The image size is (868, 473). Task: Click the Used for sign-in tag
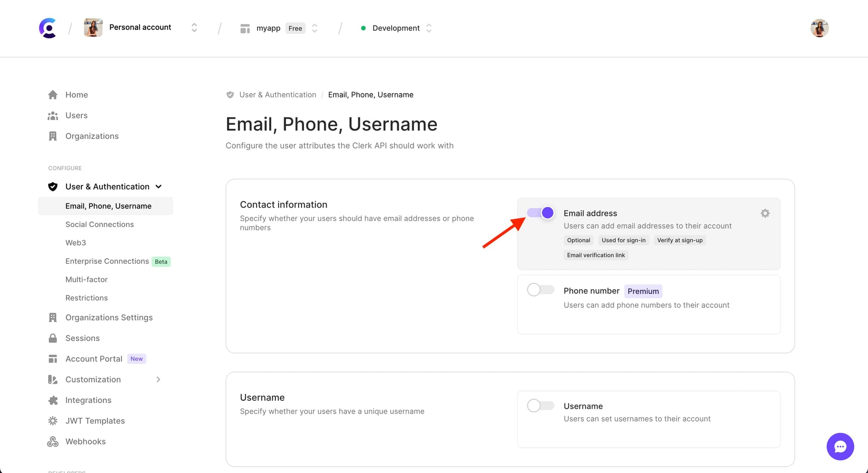coord(623,240)
